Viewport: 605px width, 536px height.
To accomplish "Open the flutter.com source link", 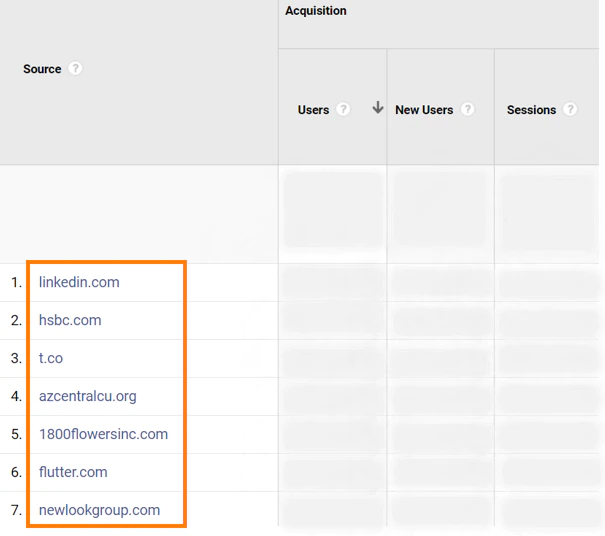I will tap(73, 472).
